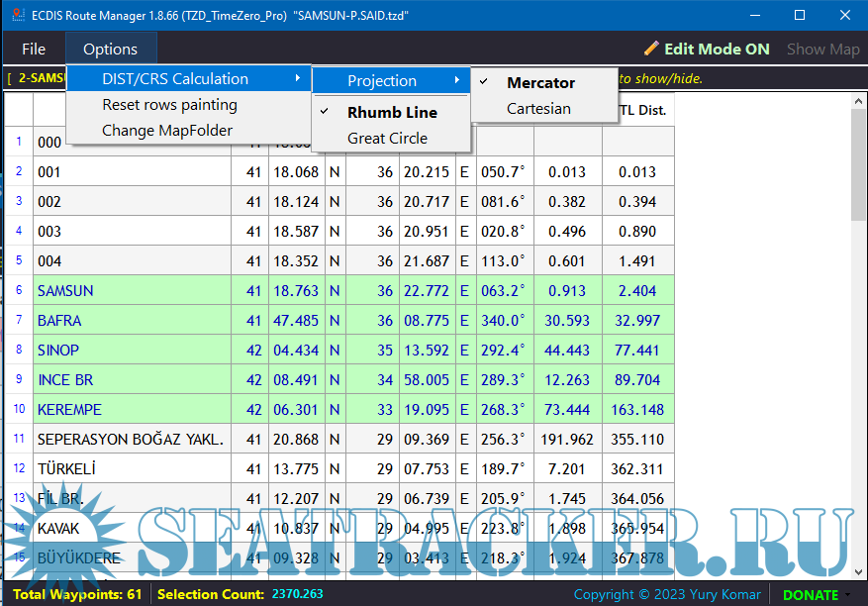Click Reset rows painting
Screen dimensions: 868x606
(x=169, y=105)
